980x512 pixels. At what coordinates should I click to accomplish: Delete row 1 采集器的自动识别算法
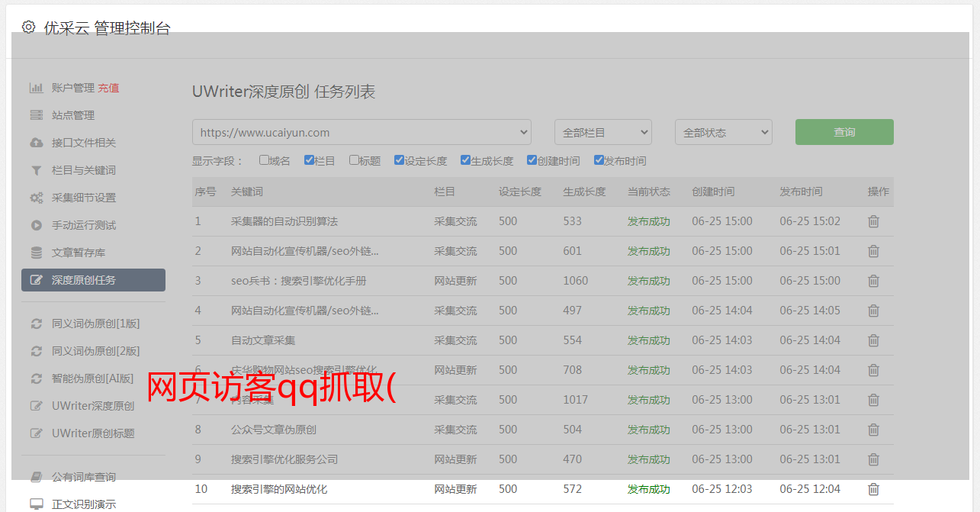click(874, 221)
